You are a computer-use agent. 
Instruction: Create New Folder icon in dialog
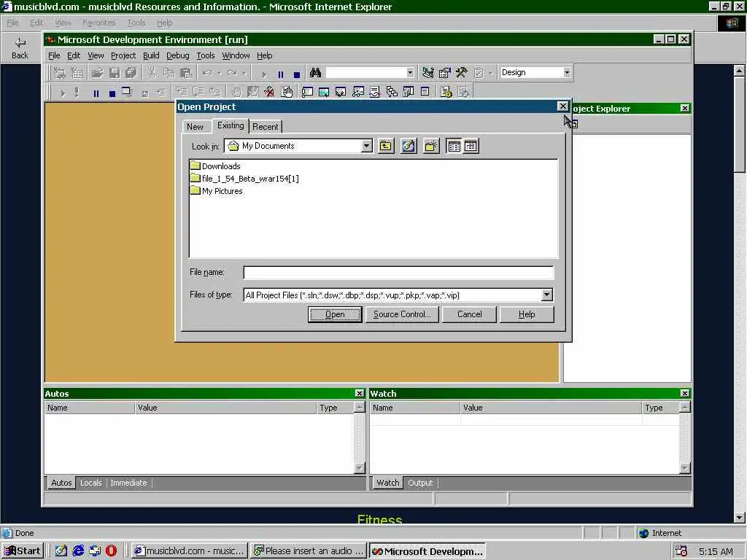(430, 146)
